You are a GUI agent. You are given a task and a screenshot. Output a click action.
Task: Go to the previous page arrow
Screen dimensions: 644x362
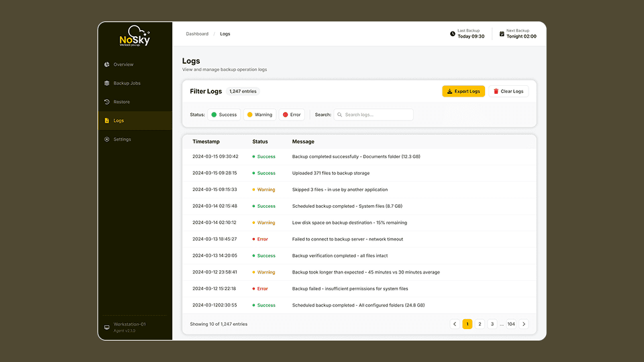[x=455, y=324]
